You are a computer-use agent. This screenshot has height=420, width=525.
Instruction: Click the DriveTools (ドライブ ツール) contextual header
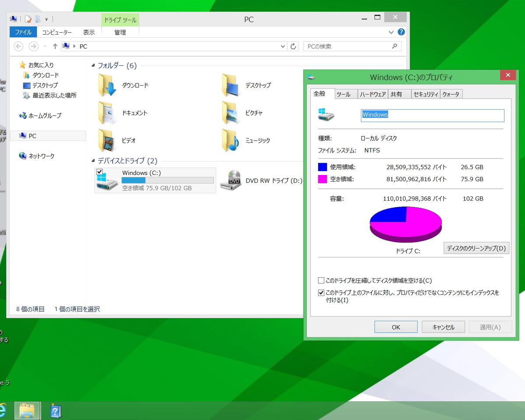120,20
